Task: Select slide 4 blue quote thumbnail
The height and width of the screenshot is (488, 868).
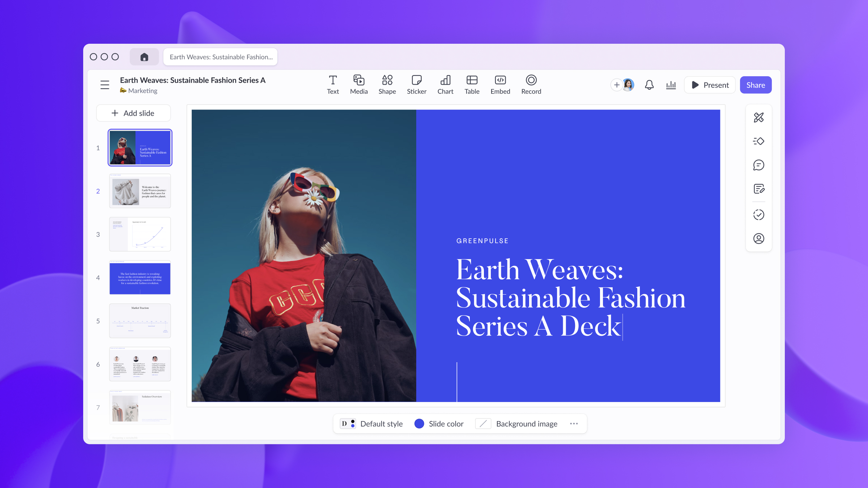Action: (x=140, y=278)
